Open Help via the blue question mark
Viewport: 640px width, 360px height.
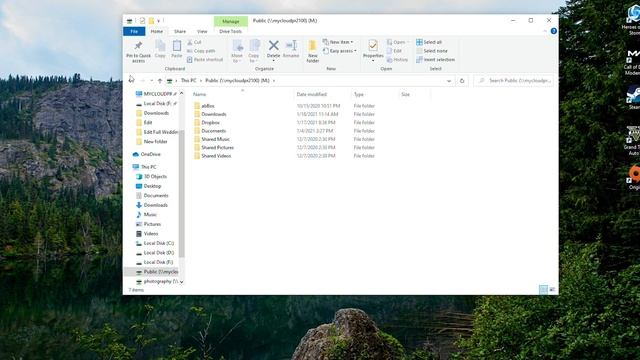tap(553, 31)
